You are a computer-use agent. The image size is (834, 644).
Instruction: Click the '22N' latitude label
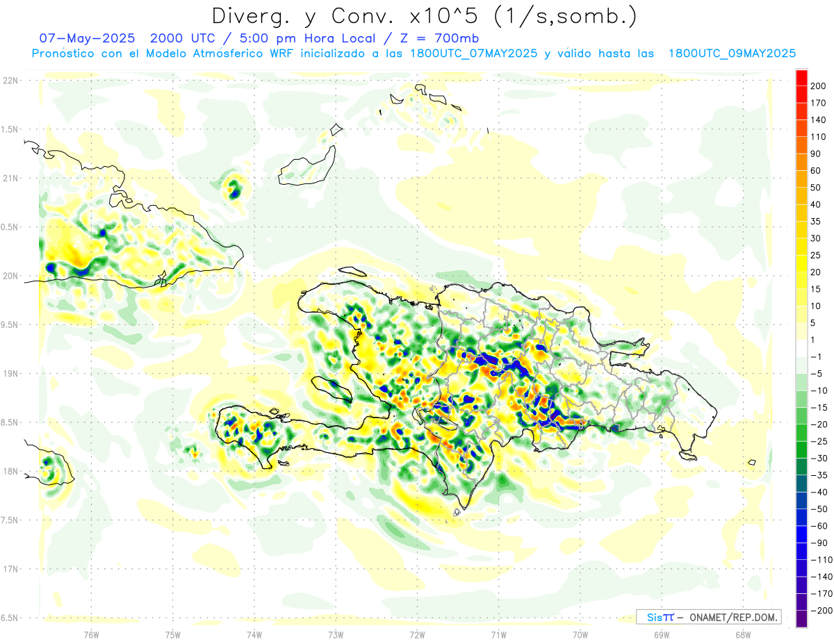click(10, 81)
